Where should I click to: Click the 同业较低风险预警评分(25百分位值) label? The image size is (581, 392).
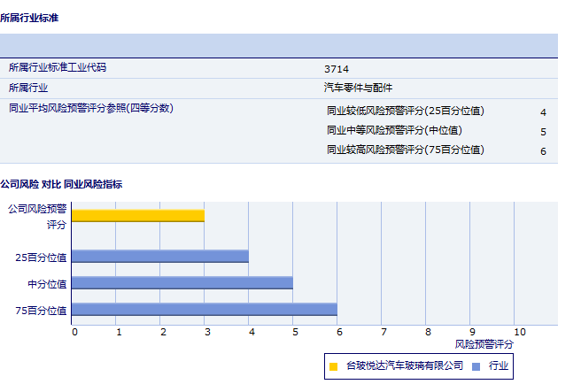(x=406, y=111)
